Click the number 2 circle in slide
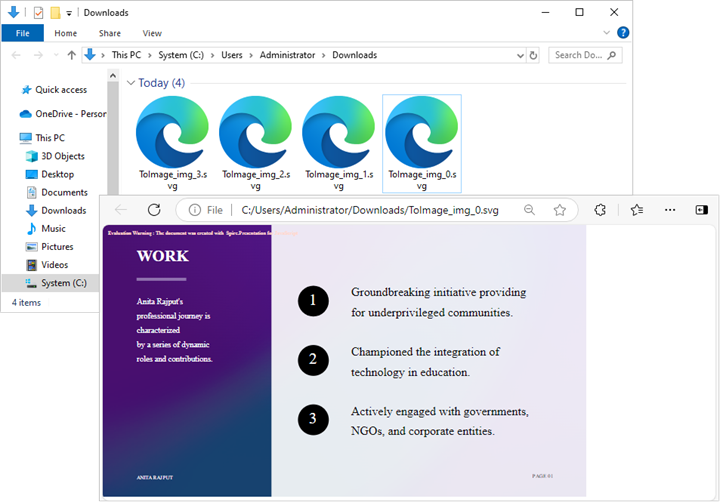This screenshot has height=502, width=720. click(313, 360)
